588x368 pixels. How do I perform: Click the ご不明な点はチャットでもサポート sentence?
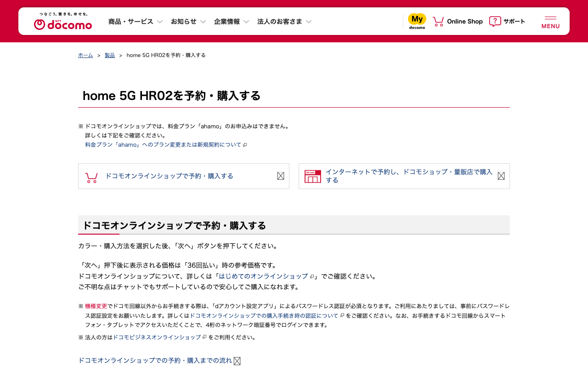pos(189,287)
